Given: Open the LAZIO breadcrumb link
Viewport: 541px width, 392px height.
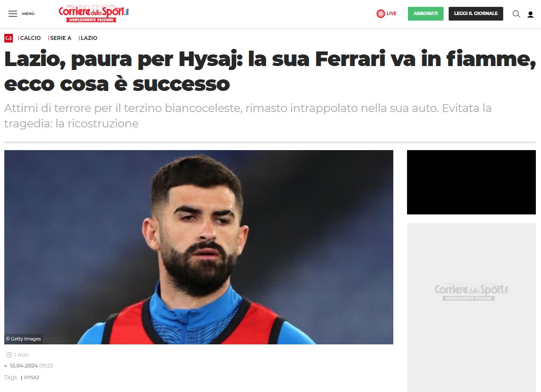Looking at the screenshot, I should coord(89,38).
